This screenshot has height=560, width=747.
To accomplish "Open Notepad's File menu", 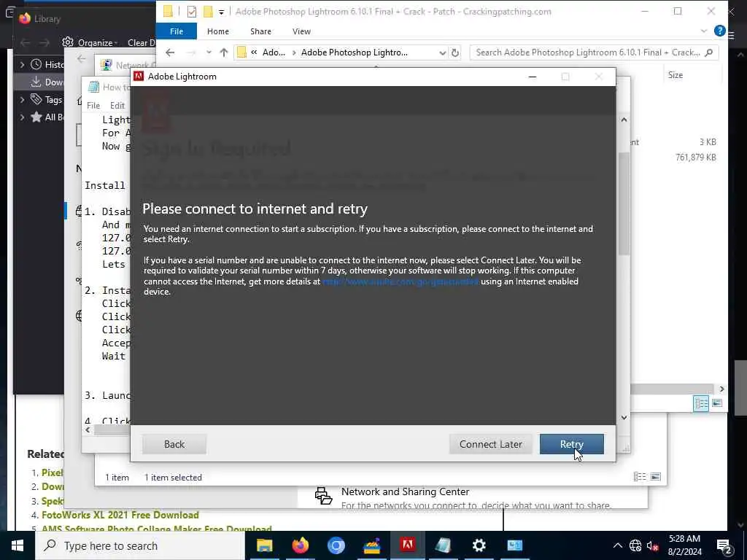I will click(x=93, y=105).
